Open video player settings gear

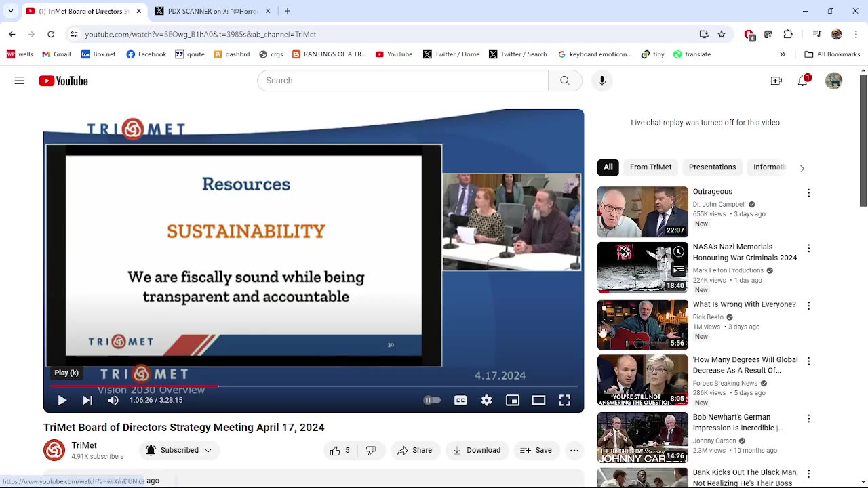(x=486, y=401)
